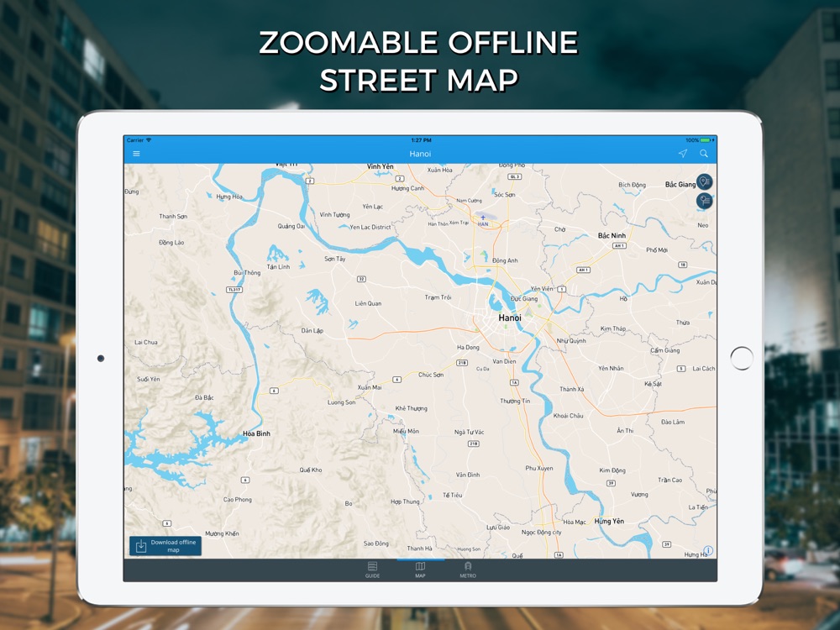Click the Bắc Giang label
The width and height of the screenshot is (840, 630).
click(680, 184)
